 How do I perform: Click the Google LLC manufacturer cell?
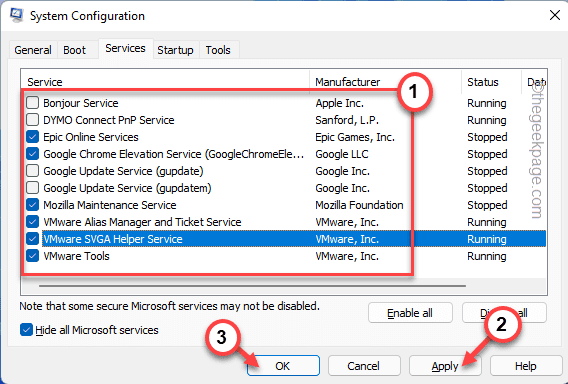[342, 154]
